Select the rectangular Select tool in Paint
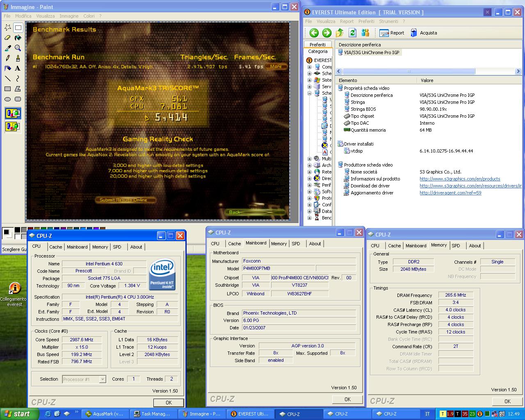Screen dimensions: 525x420 tap(18, 27)
